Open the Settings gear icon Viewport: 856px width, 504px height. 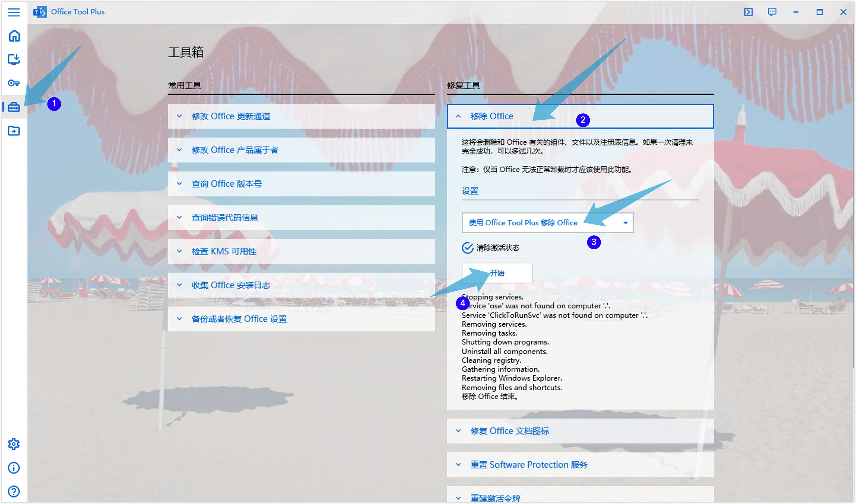14,444
